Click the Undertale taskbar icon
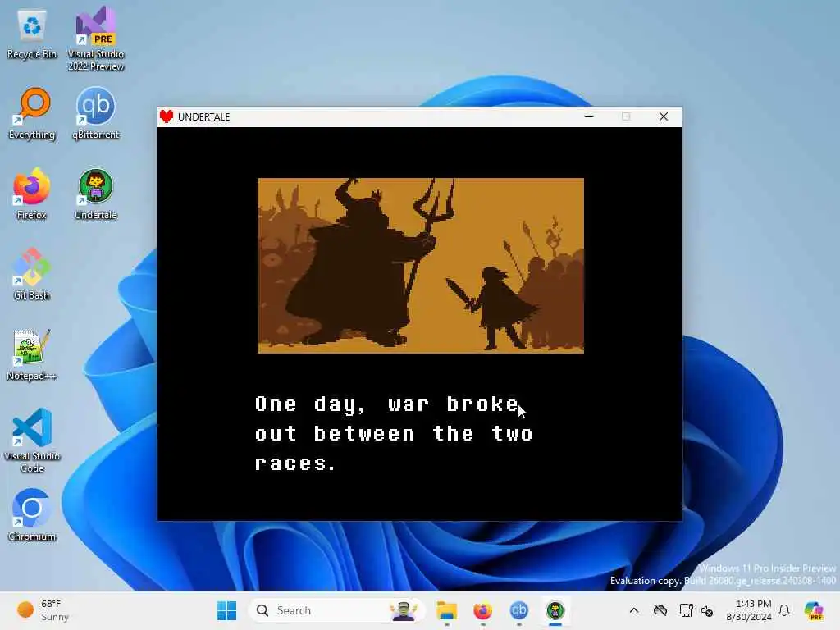The image size is (840, 630). pos(555,610)
